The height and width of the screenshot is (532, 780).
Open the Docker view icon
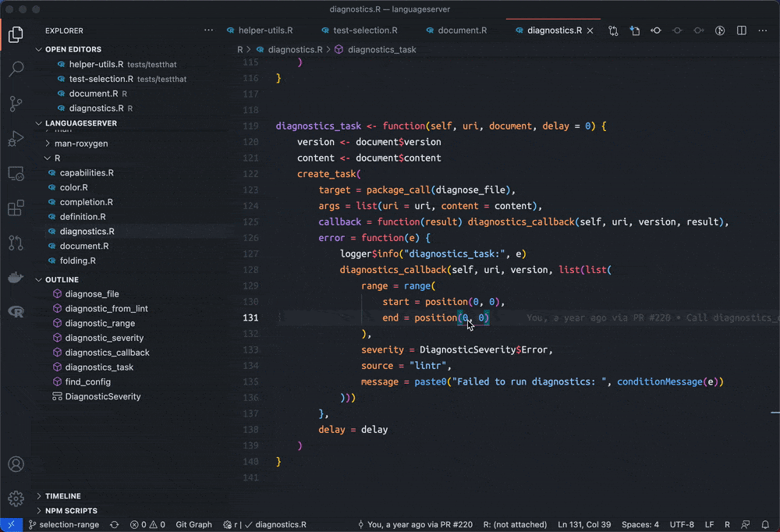tap(16, 277)
